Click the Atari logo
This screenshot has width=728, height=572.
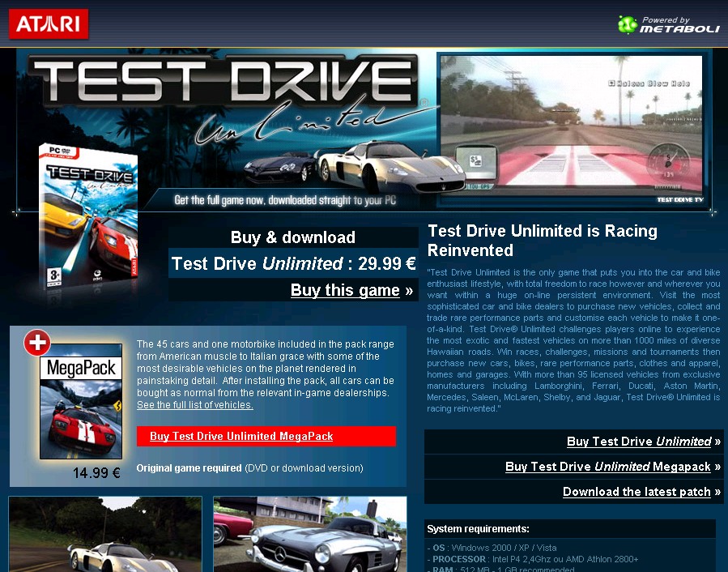(49, 24)
